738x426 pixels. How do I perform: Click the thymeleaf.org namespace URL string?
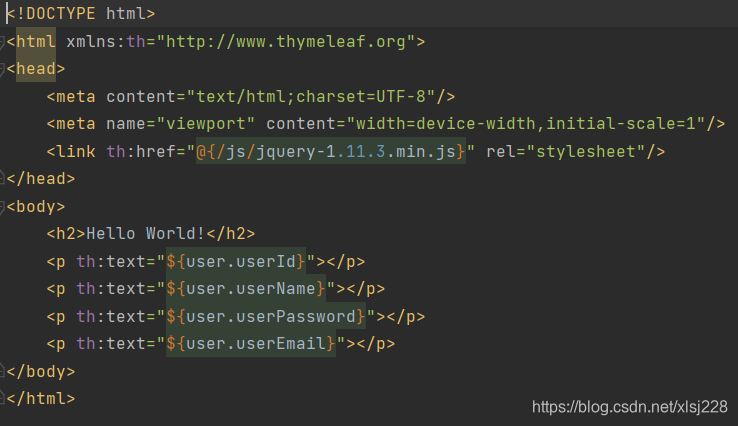coord(286,42)
